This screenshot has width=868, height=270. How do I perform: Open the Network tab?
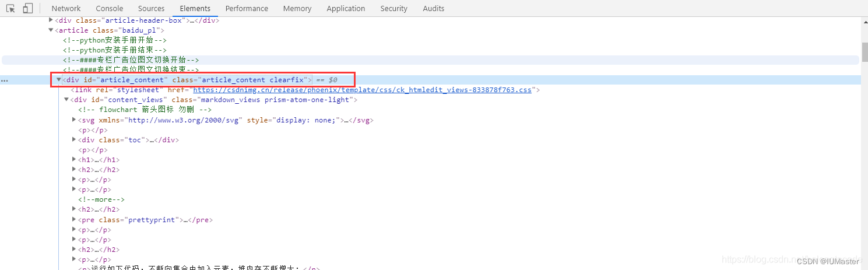pyautogui.click(x=66, y=8)
